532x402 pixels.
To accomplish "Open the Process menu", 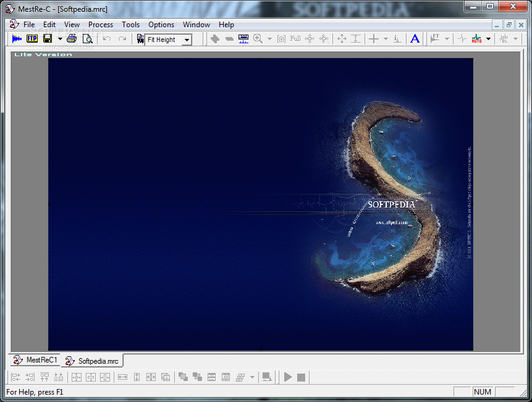I will [101, 25].
